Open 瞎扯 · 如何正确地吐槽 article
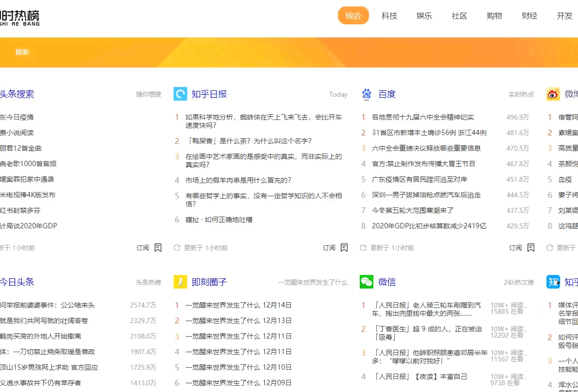This screenshot has height=392, width=578. (x=219, y=220)
